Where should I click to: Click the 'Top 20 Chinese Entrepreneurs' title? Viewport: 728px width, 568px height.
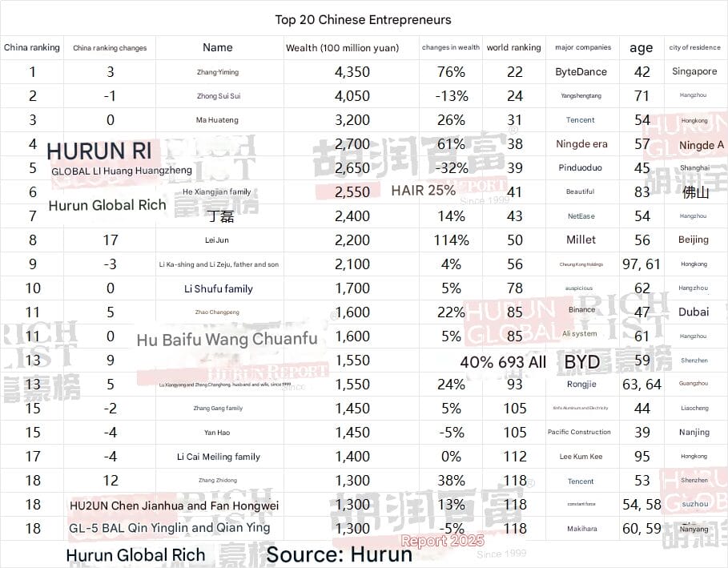click(363, 19)
